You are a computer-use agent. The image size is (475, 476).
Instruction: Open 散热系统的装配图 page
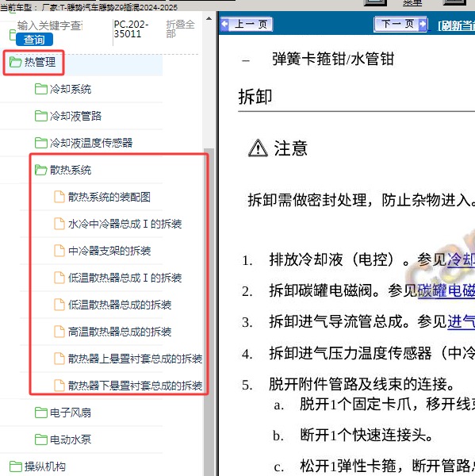(x=109, y=197)
